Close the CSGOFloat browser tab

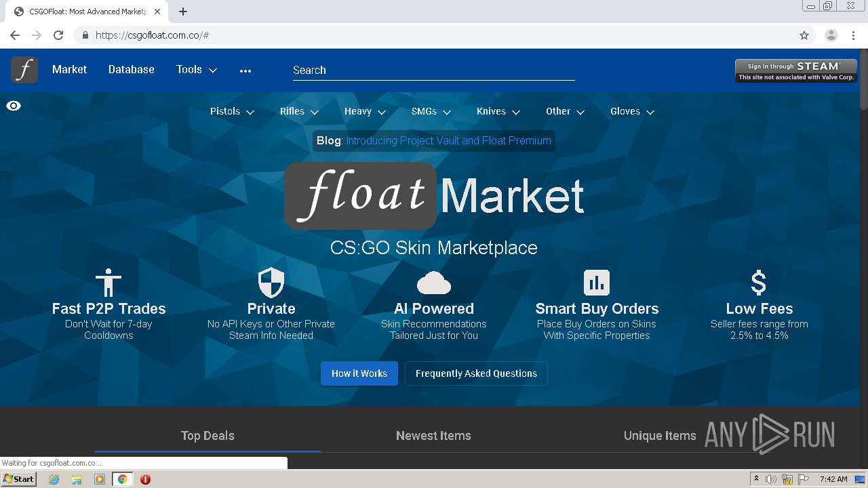(157, 12)
